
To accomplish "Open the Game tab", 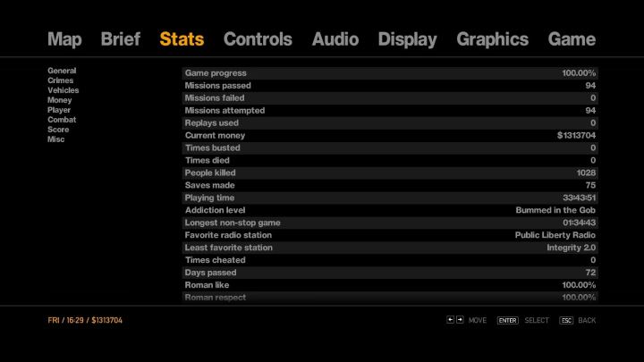I will [x=572, y=39].
